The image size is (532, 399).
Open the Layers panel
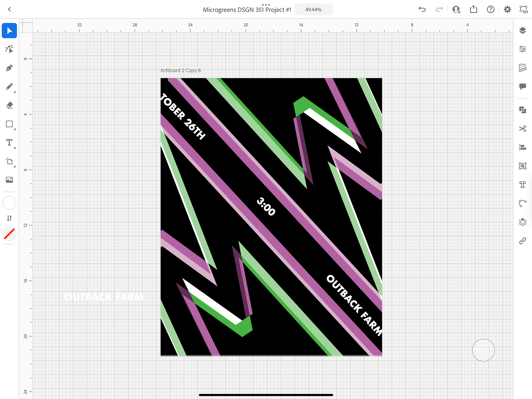(523, 31)
